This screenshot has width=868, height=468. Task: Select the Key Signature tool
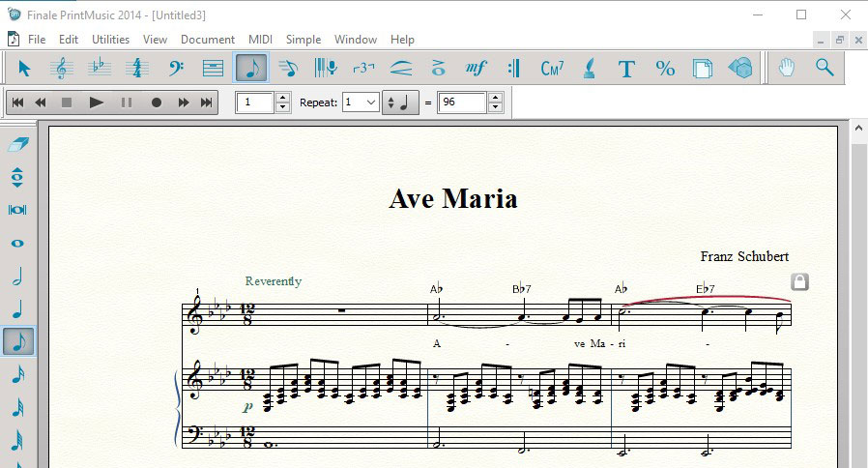pos(100,68)
